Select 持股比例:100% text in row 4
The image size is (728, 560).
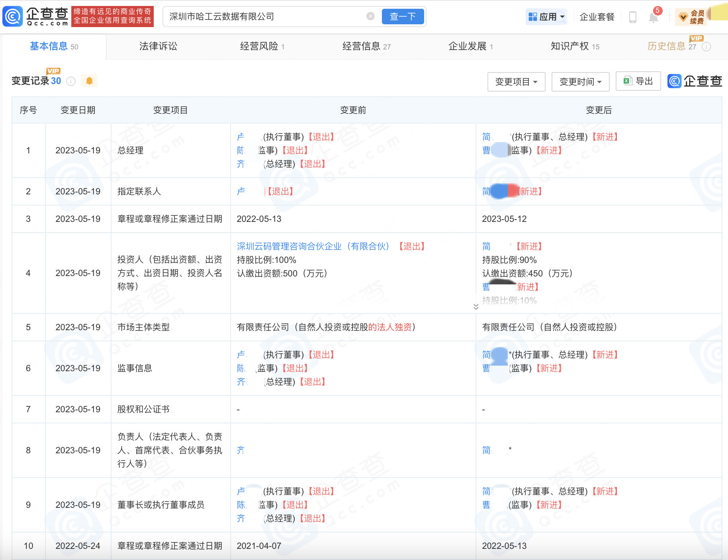(x=266, y=260)
